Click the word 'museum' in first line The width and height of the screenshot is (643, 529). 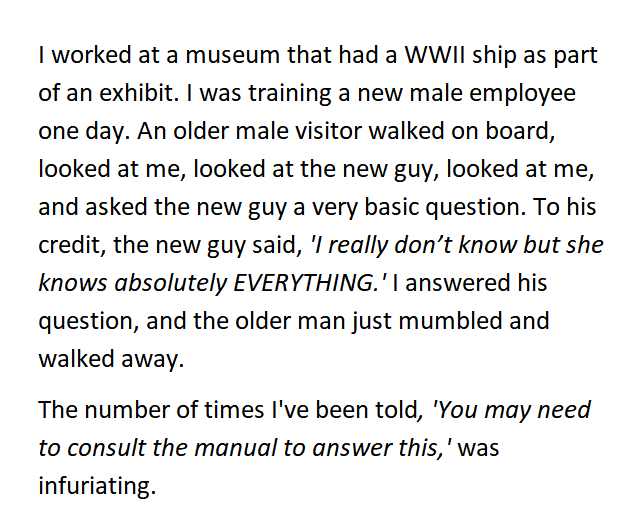(x=233, y=55)
